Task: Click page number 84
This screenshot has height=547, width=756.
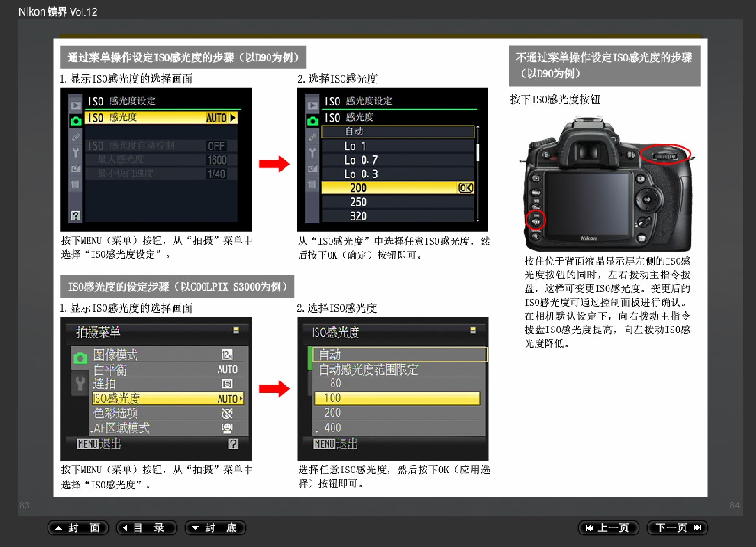Action: pos(734,505)
